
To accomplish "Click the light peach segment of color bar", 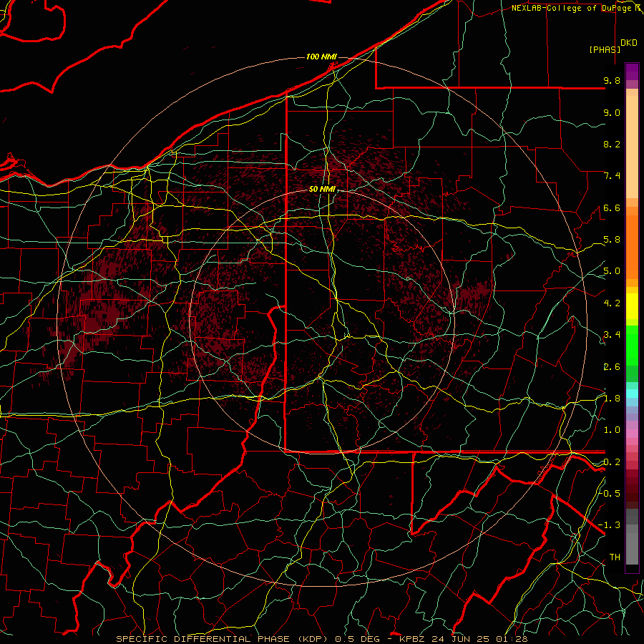I will [x=632, y=147].
